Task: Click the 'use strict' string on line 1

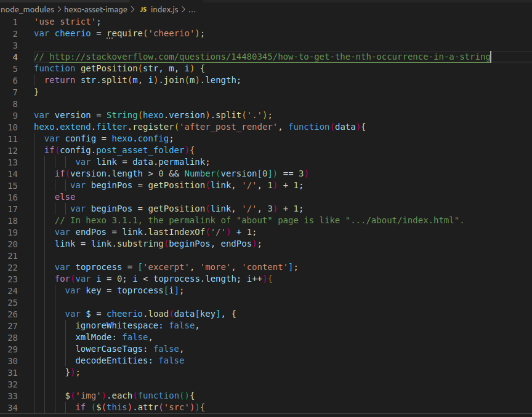Action: pyautogui.click(x=65, y=22)
